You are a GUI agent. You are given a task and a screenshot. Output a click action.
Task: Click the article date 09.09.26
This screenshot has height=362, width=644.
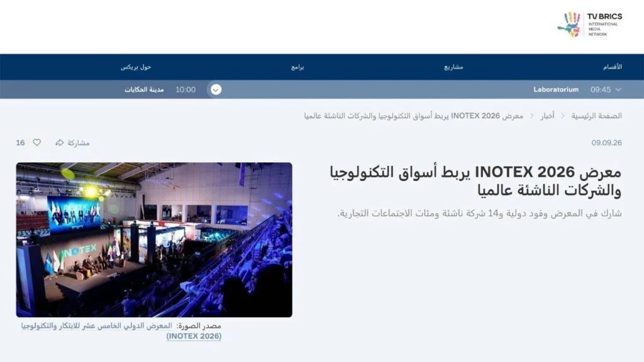[x=606, y=143]
